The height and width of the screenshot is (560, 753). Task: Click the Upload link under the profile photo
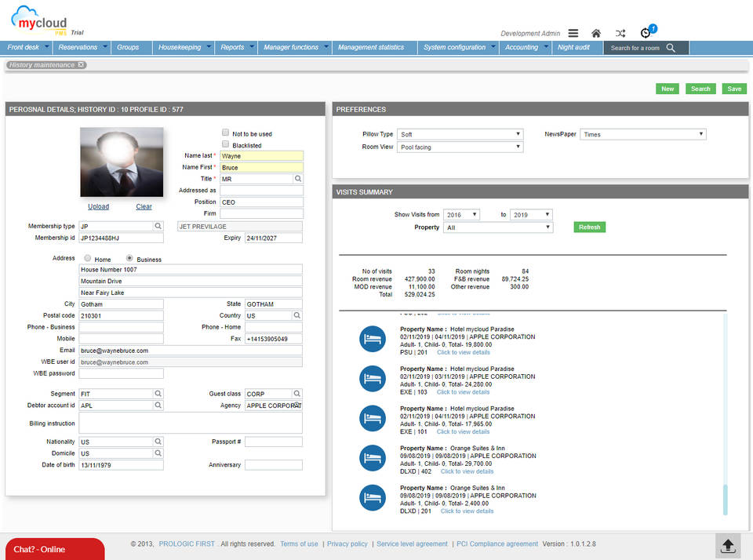pos(98,206)
